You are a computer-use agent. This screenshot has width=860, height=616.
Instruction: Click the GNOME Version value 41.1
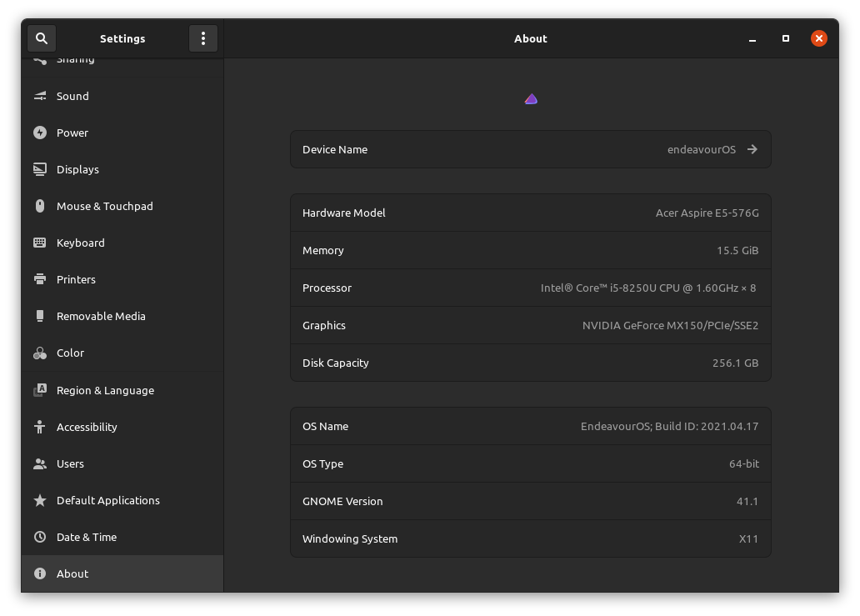pyautogui.click(x=747, y=501)
